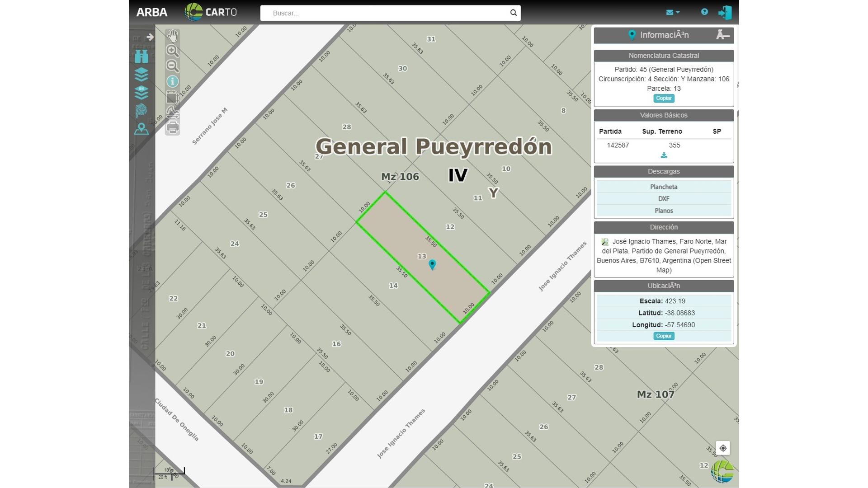Click the Longitud value -57.54690
The width and height of the screenshot is (868, 488).
tap(680, 325)
